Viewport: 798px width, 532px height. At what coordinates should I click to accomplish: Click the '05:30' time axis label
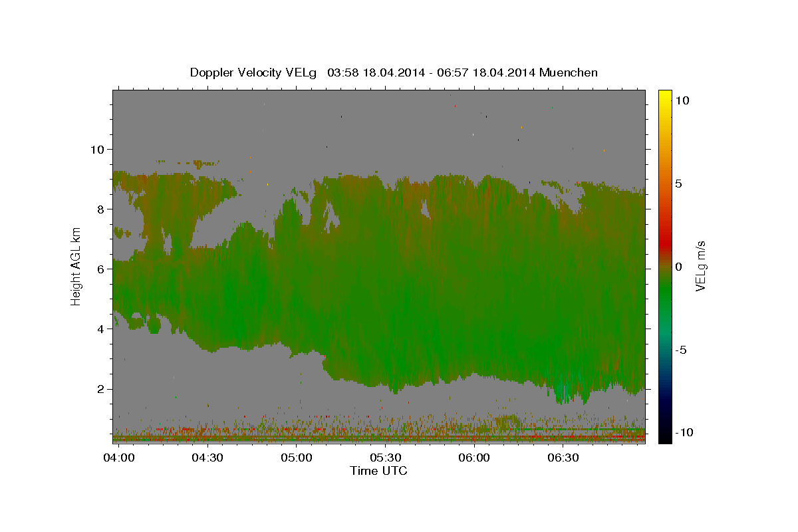pos(385,458)
